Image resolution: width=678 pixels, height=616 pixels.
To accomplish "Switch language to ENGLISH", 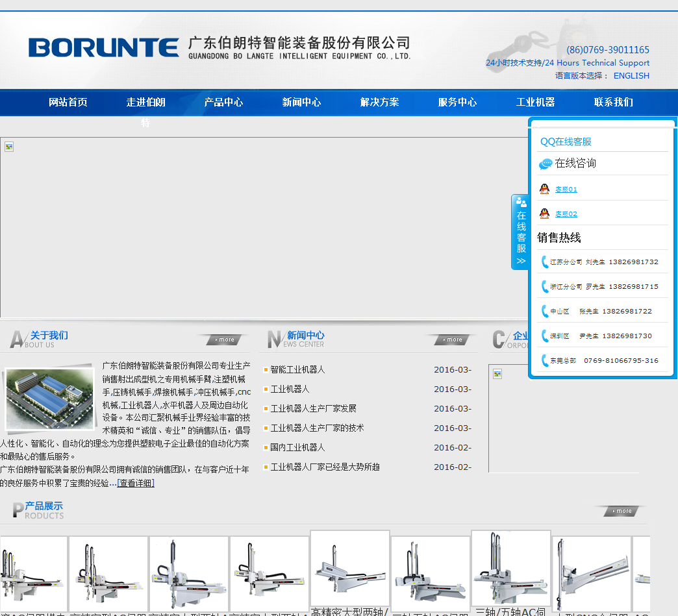I will tap(631, 76).
